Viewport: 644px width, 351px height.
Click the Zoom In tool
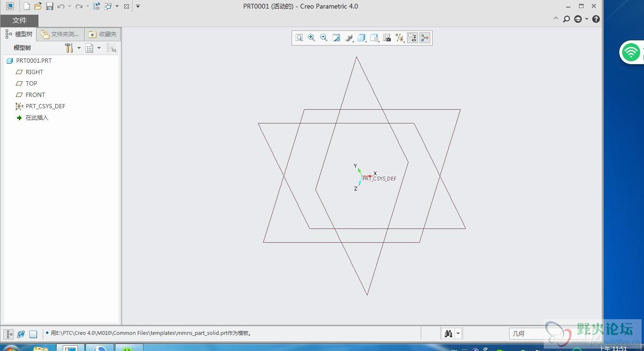312,38
